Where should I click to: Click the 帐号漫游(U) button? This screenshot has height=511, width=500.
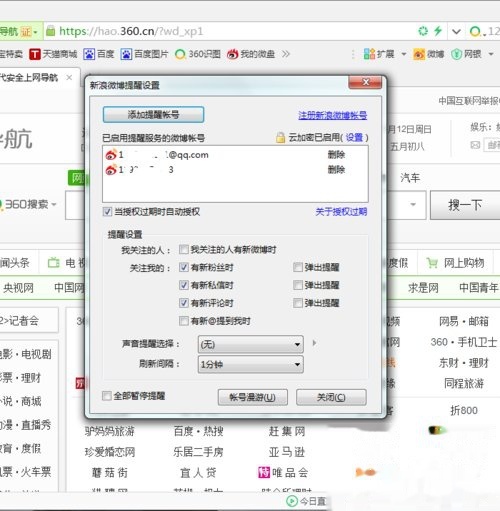pyautogui.click(x=253, y=397)
